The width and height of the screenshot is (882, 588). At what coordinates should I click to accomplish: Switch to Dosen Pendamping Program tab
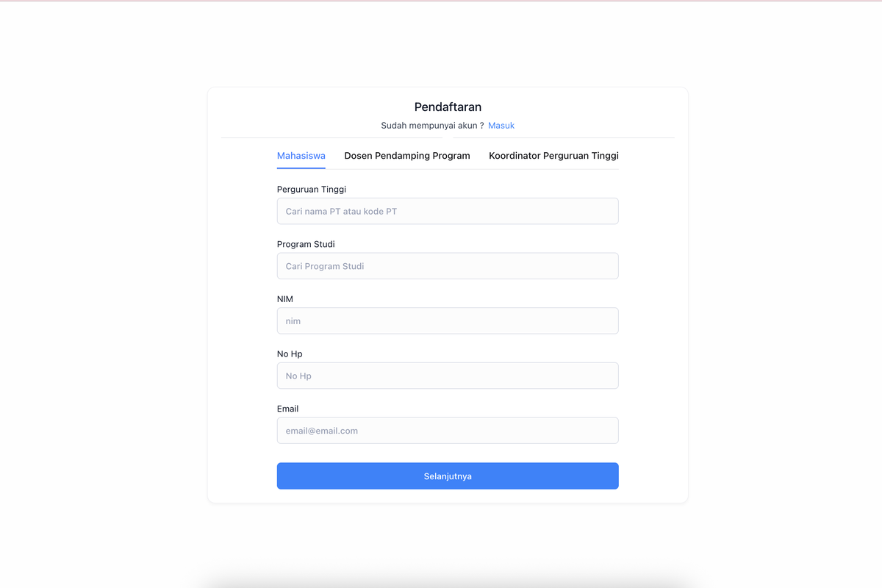click(x=407, y=156)
